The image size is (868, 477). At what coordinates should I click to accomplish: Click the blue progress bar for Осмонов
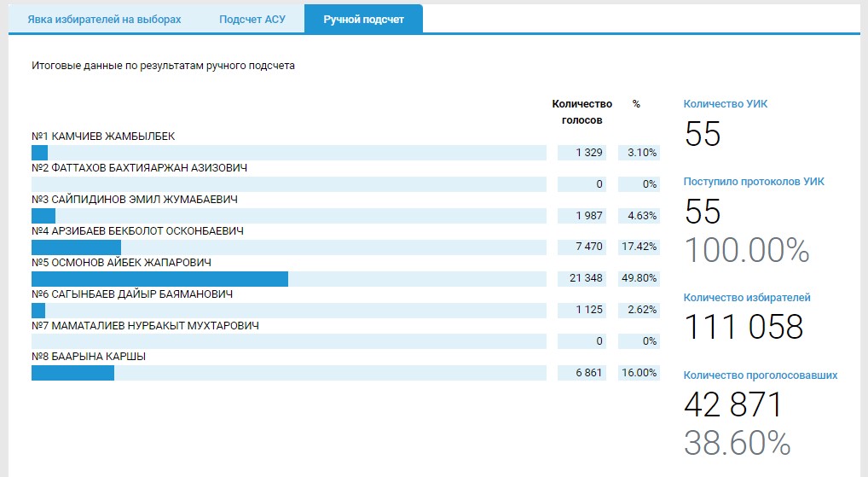point(159,279)
